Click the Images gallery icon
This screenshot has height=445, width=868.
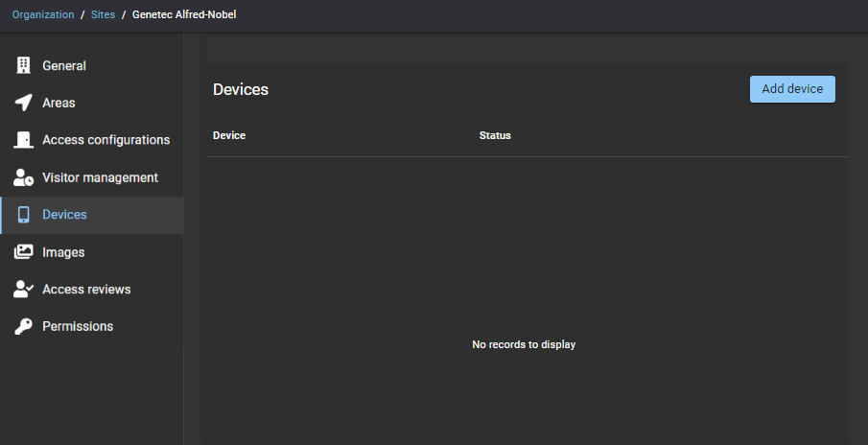[24, 252]
